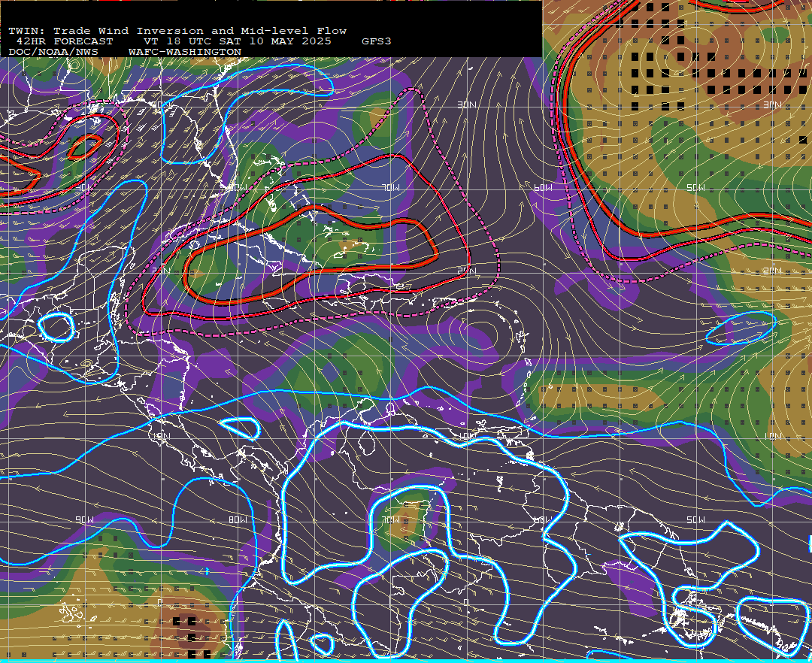The height and width of the screenshot is (663, 812).
Task: Click the title "TWIN: Trade Wind Inversion and Mid-level Flow"
Action: point(177,31)
